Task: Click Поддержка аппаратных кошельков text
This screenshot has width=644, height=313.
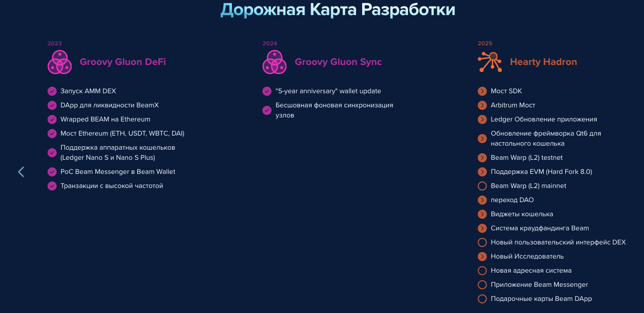Action: click(118, 153)
